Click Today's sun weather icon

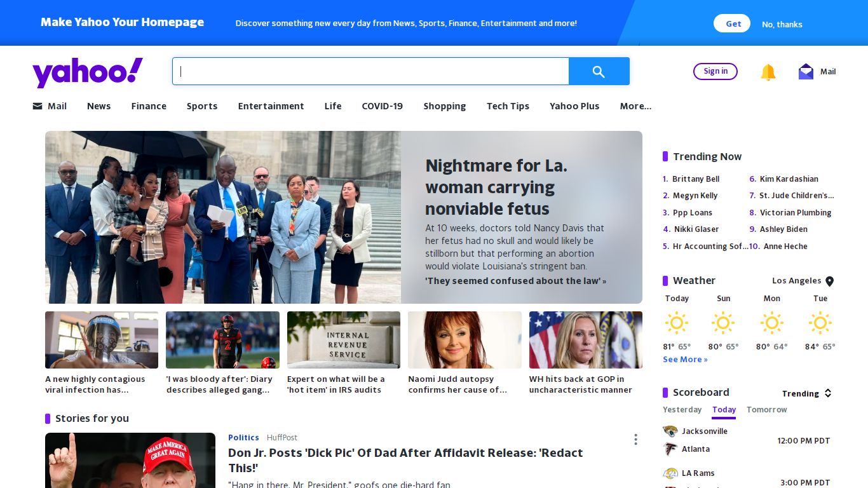pos(676,323)
